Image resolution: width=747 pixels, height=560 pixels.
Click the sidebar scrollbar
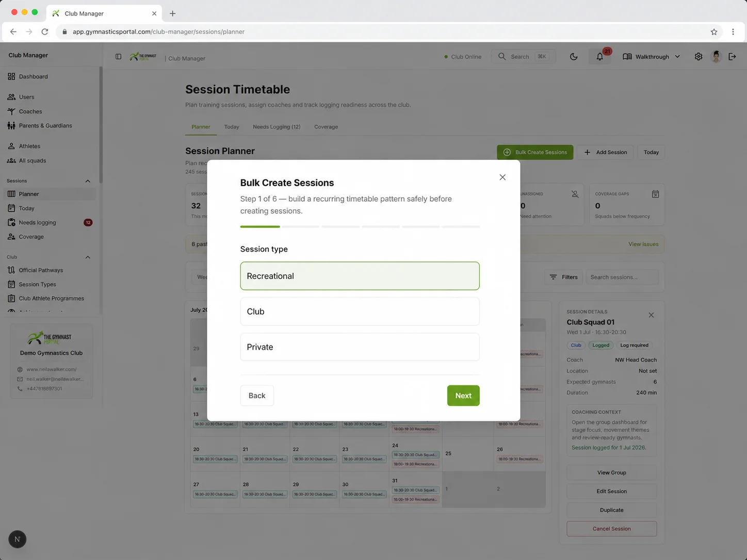[101, 125]
